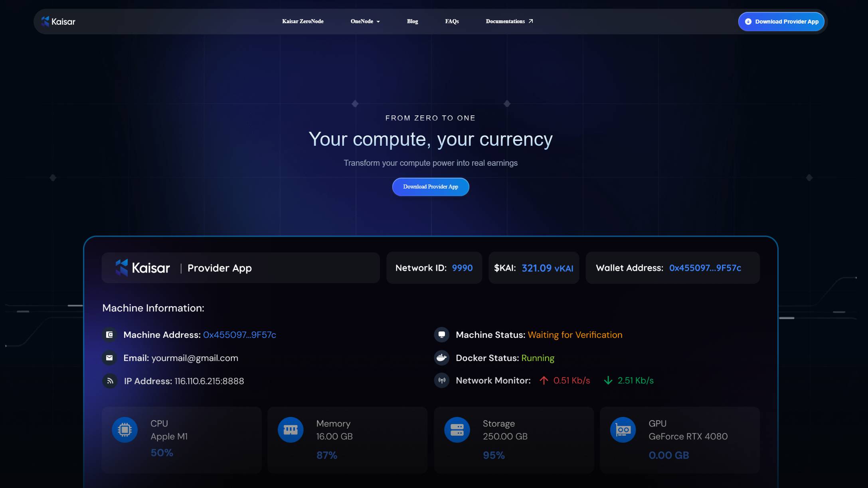868x488 pixels.
Task: Click the green download arrow icon
Action: point(608,381)
